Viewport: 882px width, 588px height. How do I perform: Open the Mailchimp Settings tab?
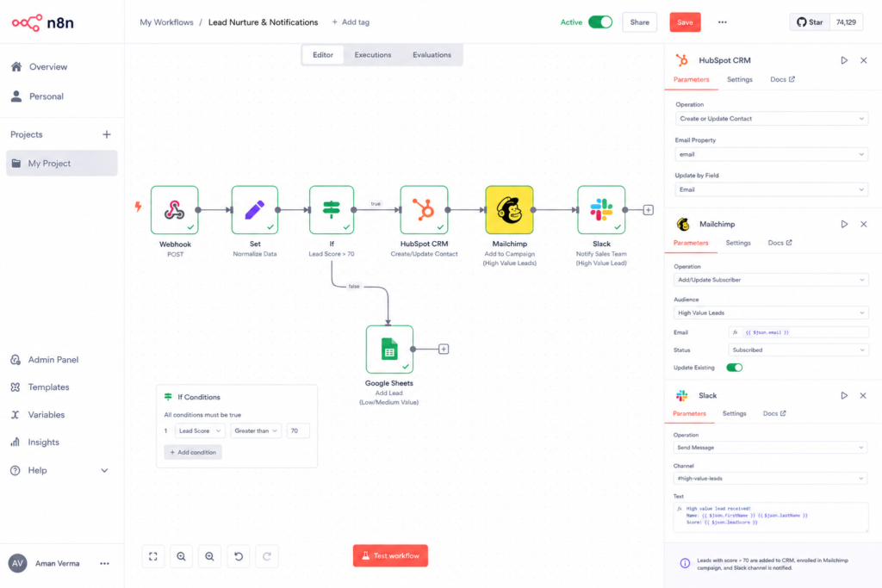point(738,243)
